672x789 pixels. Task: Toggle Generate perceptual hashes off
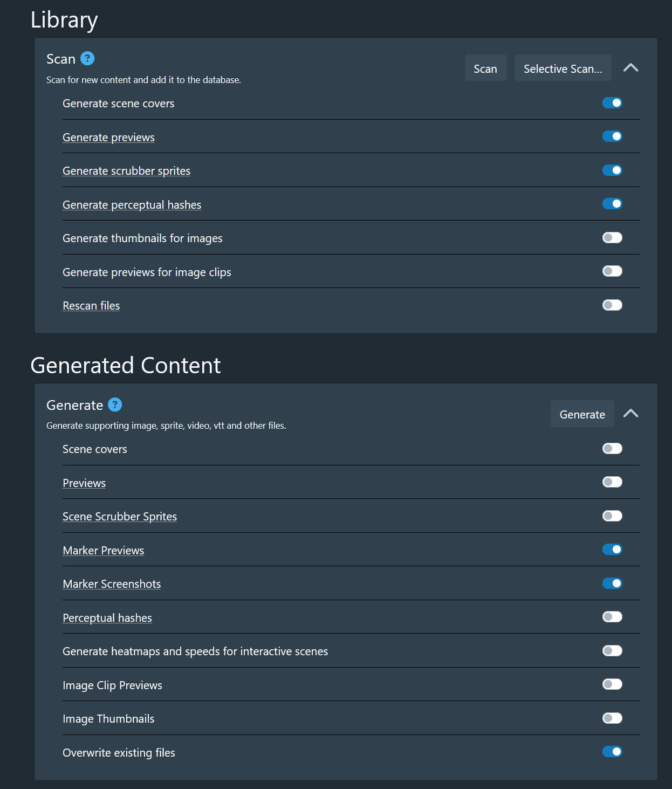click(x=612, y=204)
